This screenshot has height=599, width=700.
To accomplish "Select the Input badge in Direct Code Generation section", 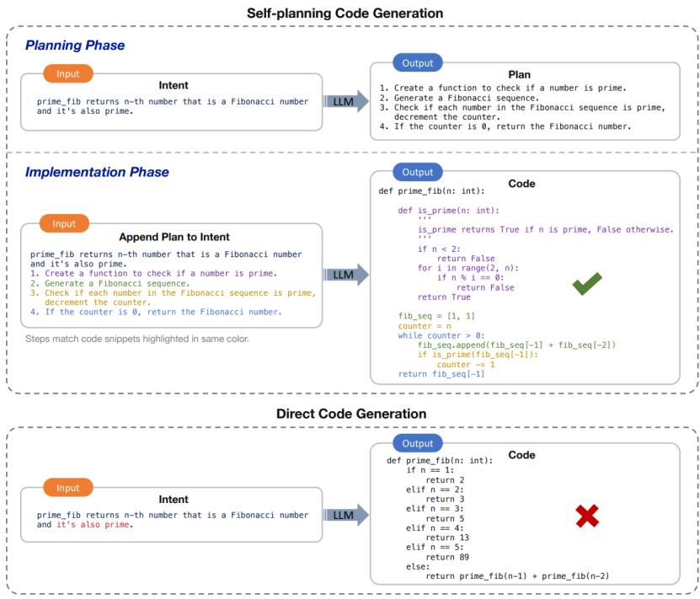I will tap(68, 488).
